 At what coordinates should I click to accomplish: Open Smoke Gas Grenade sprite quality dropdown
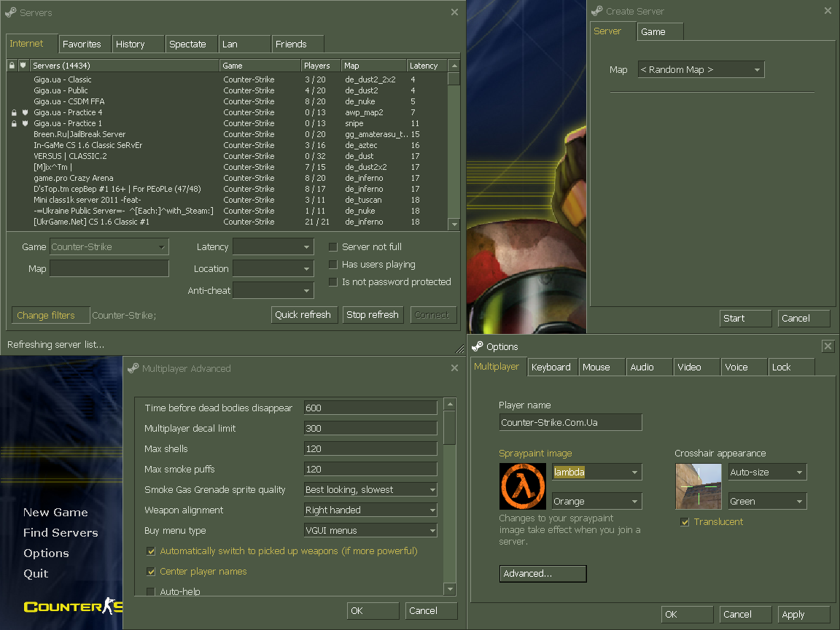370,490
